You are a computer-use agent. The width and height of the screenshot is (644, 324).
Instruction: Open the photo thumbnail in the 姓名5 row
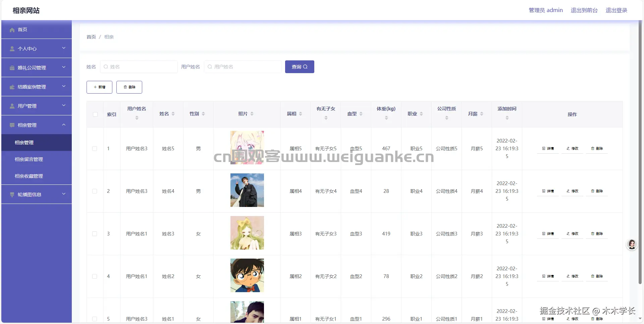247,148
